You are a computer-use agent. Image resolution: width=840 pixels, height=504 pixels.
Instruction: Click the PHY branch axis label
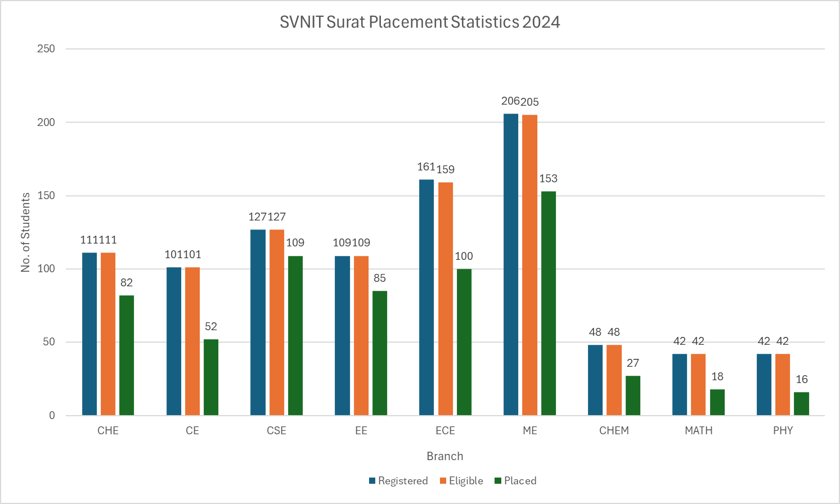783,430
